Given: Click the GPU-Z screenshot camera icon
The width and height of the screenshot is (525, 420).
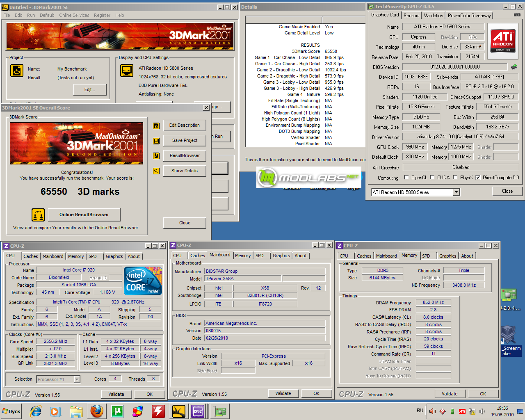Looking at the screenshot, I should [517, 15].
